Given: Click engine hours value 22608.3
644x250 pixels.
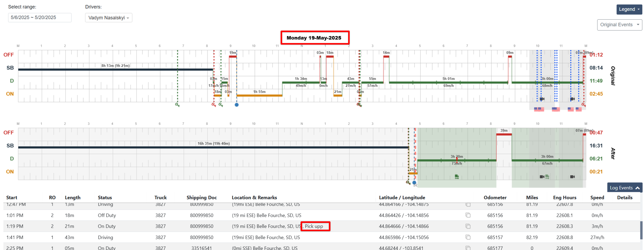Looking at the screenshot, I should [x=565, y=226].
